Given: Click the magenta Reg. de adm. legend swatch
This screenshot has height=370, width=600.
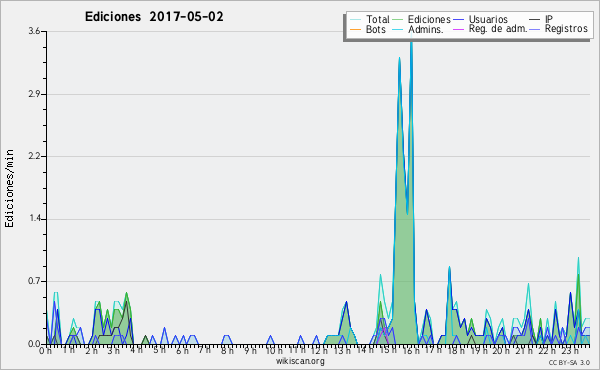Looking at the screenshot, I should [x=458, y=29].
